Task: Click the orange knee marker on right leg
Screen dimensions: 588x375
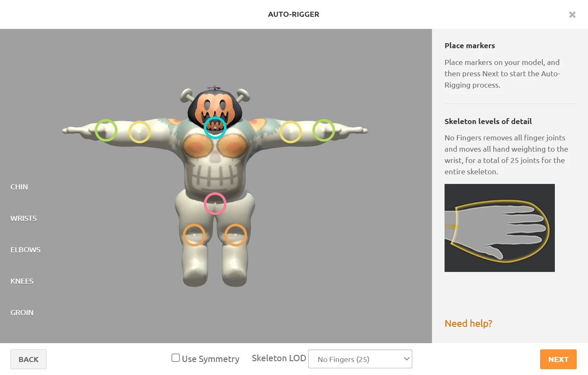Action: pyautogui.click(x=236, y=235)
